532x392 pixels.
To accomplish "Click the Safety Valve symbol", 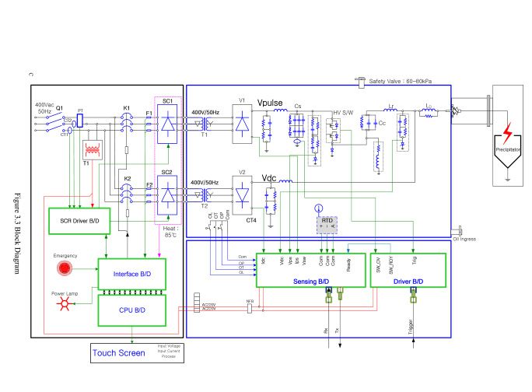I will coord(362,80).
